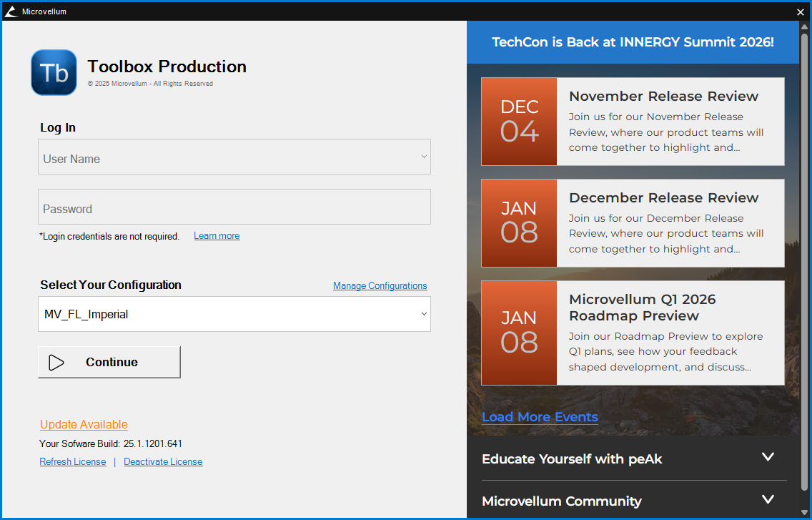Load More Events in the events panel
This screenshot has height=520, width=812.
click(x=540, y=417)
